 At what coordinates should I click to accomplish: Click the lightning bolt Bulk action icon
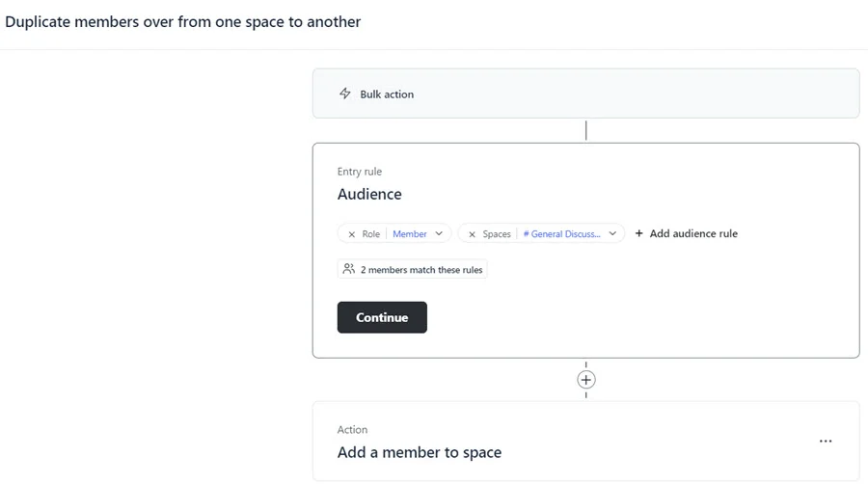pos(345,94)
